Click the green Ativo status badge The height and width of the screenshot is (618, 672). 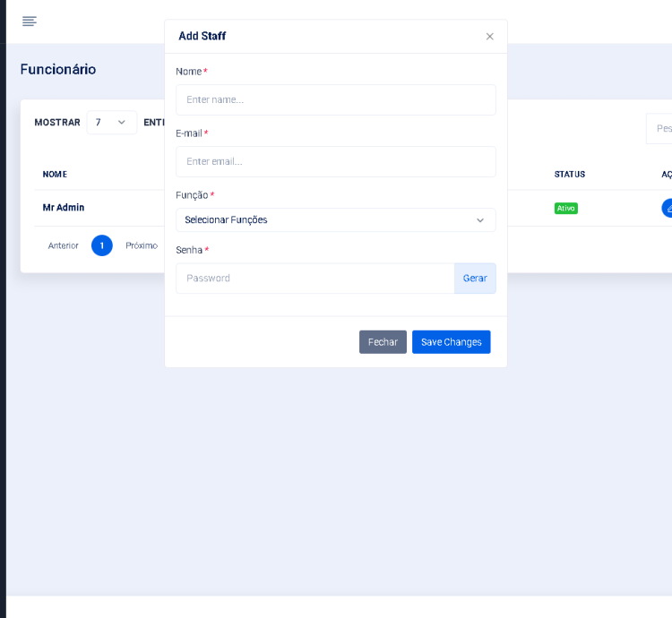click(566, 209)
